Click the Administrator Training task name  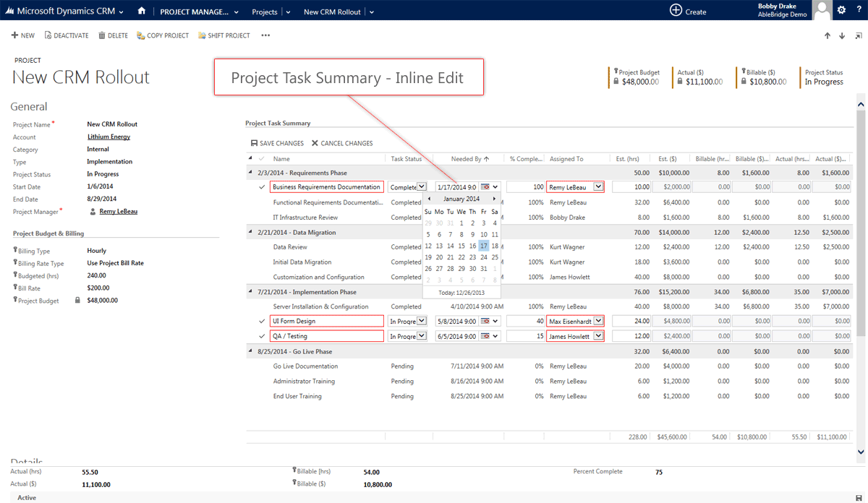304,381
